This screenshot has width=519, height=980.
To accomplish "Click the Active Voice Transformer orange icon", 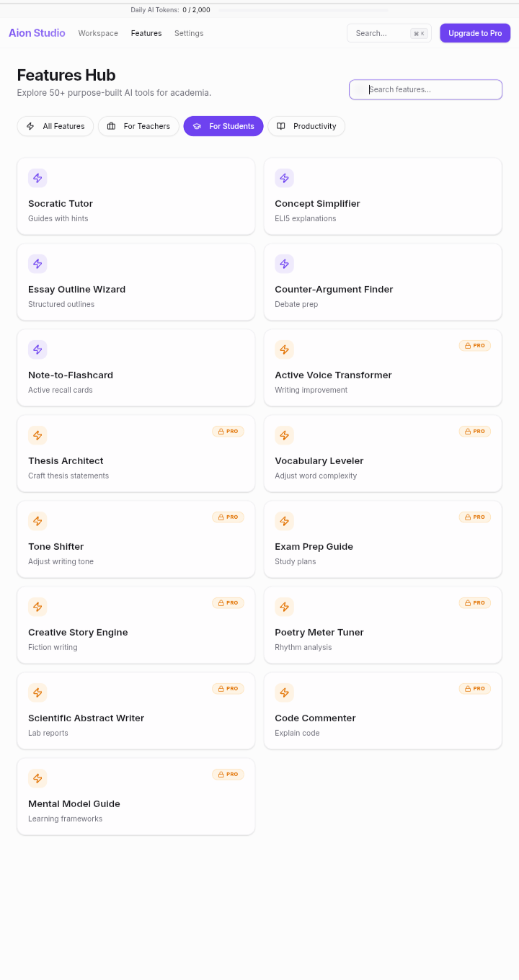I will point(284,349).
